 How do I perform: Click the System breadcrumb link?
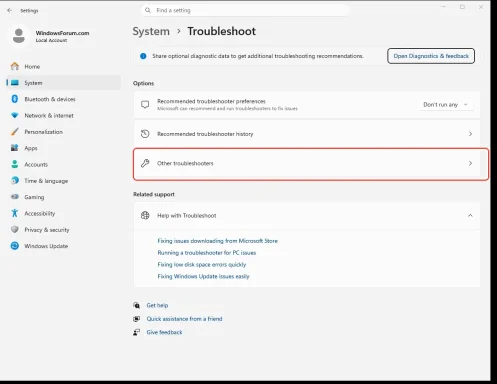[x=151, y=31]
